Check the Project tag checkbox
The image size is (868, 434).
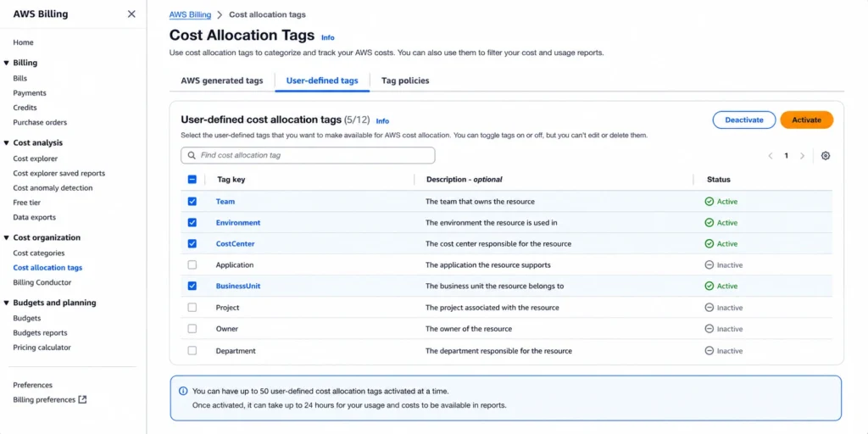(192, 307)
